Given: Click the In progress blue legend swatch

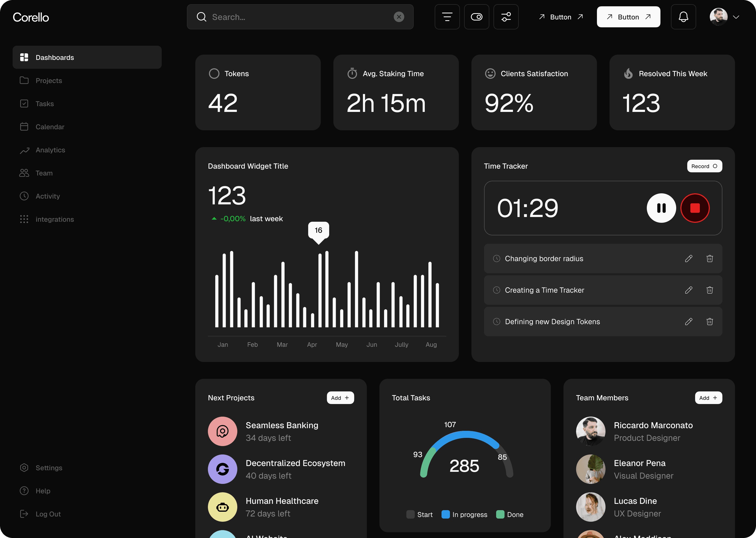Looking at the screenshot, I should coord(445,514).
